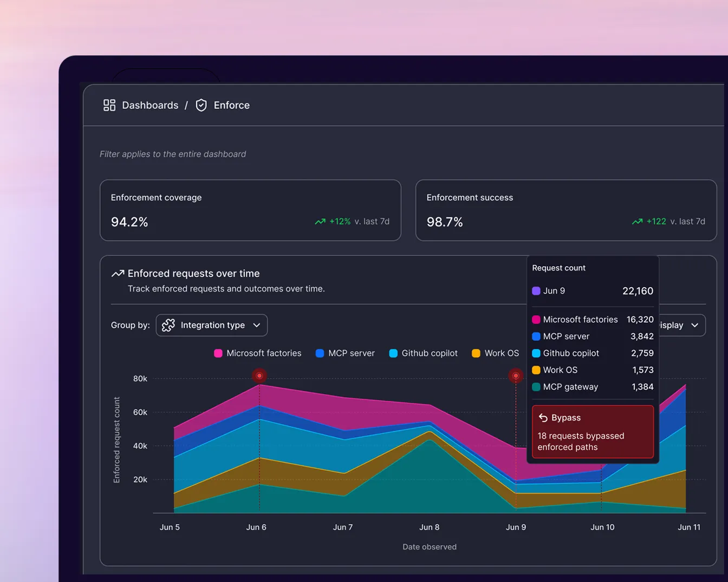Open the Dashboards breadcrumb link
Viewport: 728px width, 582px height.
click(x=150, y=105)
